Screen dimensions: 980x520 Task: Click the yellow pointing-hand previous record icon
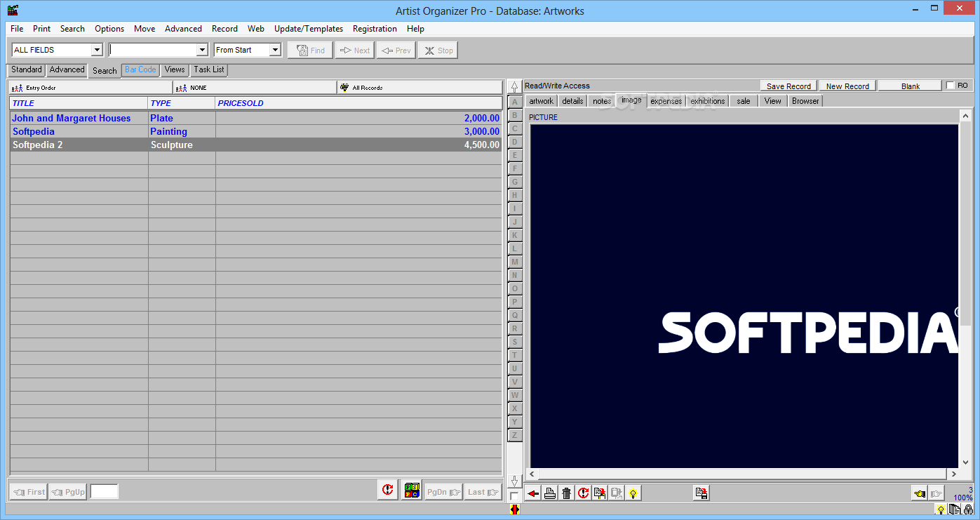pyautogui.click(x=919, y=493)
